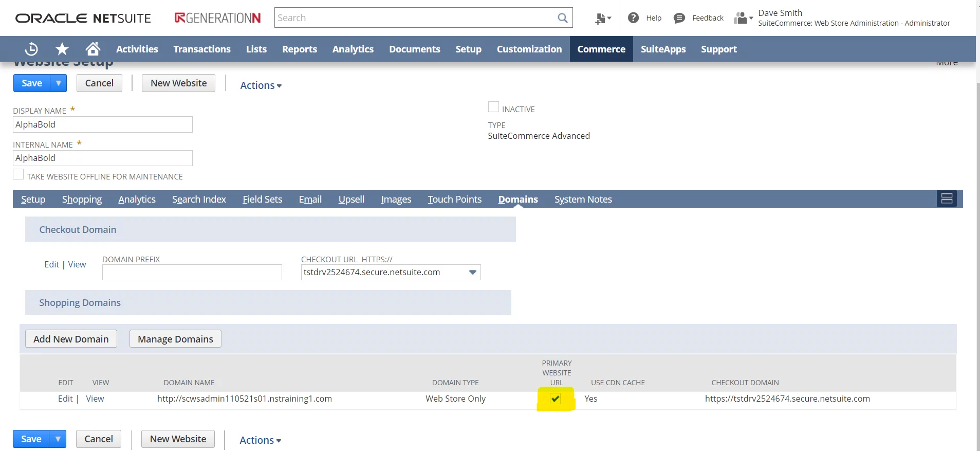Switch to the Upsell subtab
Screen dimensions: 980x451
[x=352, y=199]
